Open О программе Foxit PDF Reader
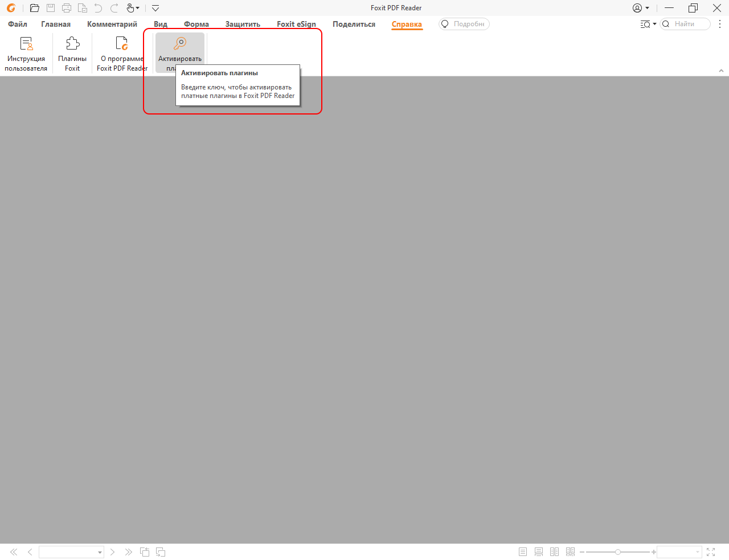The height and width of the screenshot is (560, 729). pyautogui.click(x=122, y=54)
